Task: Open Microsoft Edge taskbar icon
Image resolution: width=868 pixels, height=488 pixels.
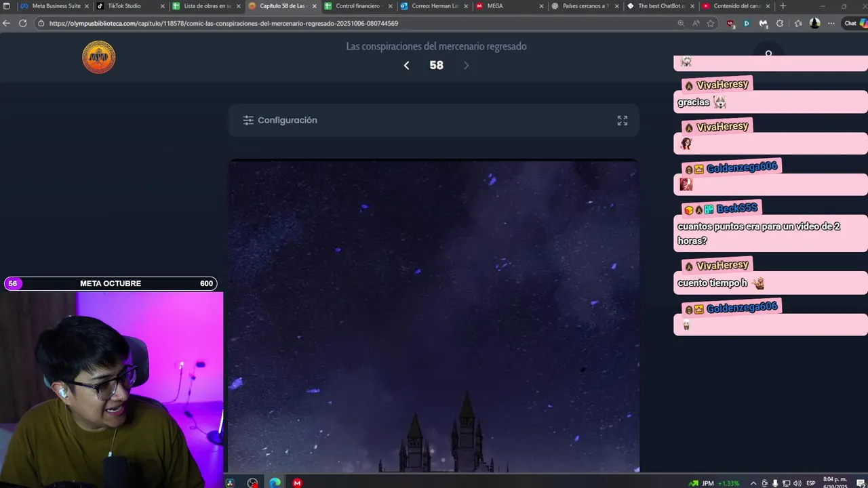Action: (x=275, y=483)
